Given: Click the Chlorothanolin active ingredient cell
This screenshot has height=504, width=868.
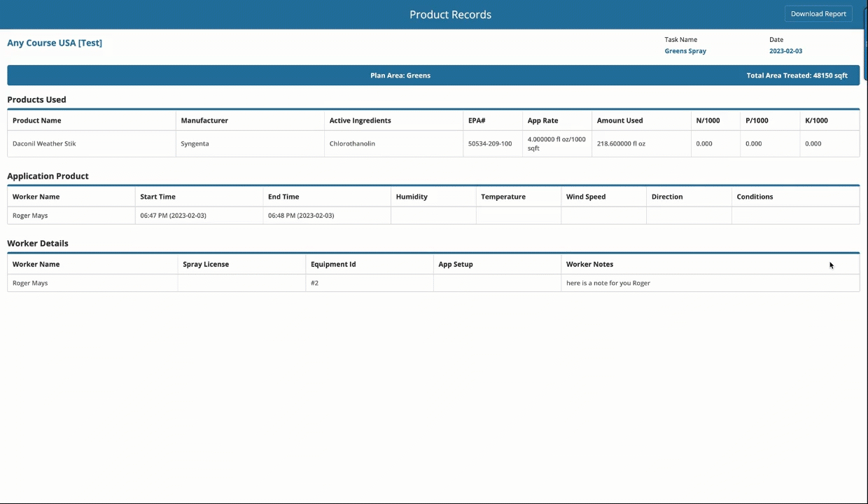Looking at the screenshot, I should click(352, 143).
